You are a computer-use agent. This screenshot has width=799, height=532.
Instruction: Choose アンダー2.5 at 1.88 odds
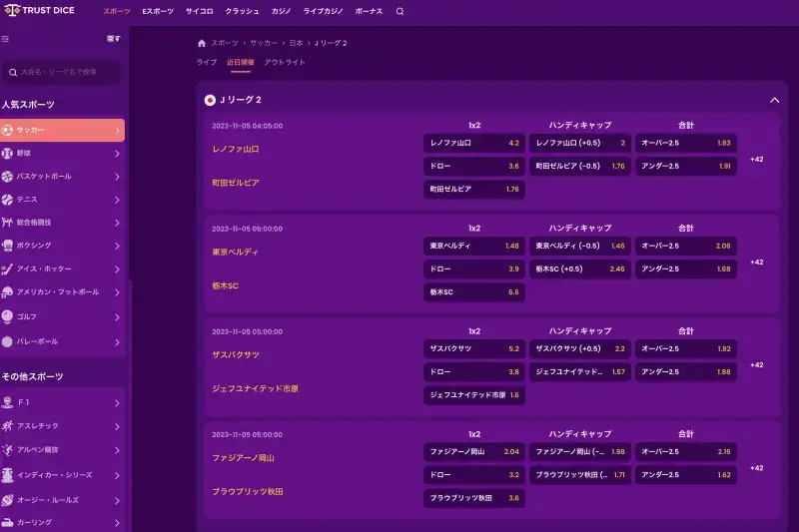pos(686,371)
